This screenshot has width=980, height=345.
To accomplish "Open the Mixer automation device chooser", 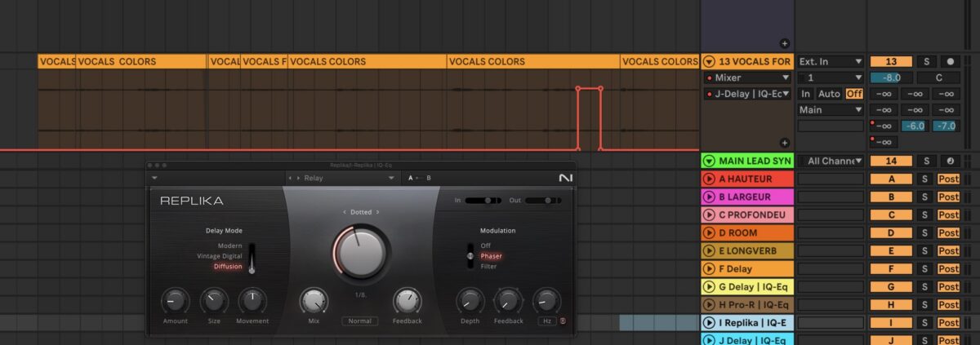I will pyautogui.click(x=747, y=77).
